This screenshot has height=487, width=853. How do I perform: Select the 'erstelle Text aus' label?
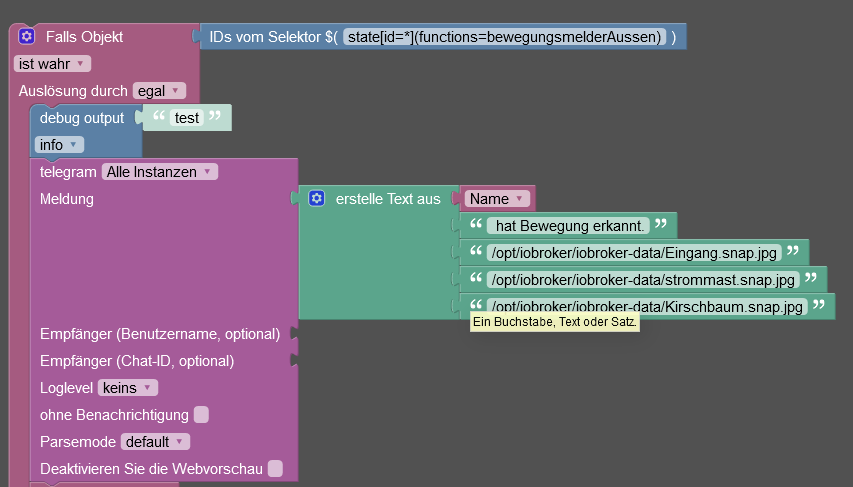(388, 199)
